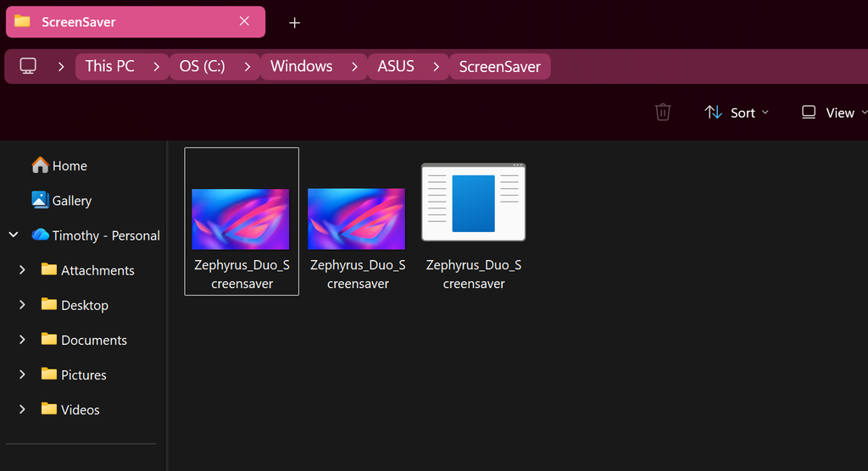Click the Gallery picture icon
The width and height of the screenshot is (868, 471).
click(40, 200)
